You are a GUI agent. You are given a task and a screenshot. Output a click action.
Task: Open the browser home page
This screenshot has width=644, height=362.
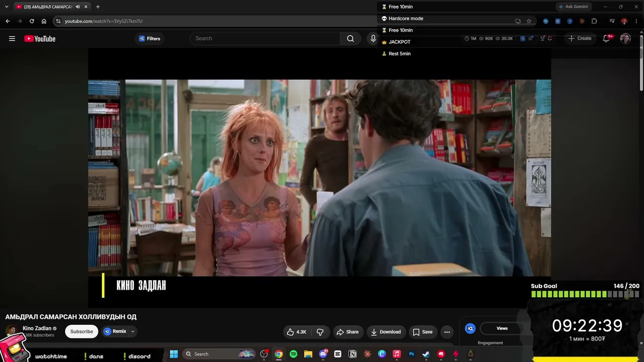tap(44, 21)
